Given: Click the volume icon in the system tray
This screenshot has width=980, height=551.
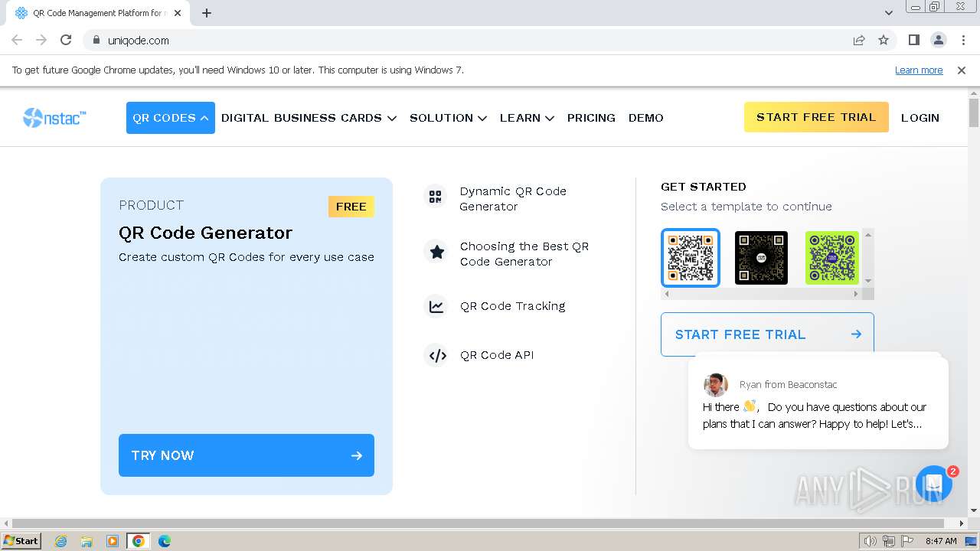Looking at the screenshot, I should (x=871, y=541).
